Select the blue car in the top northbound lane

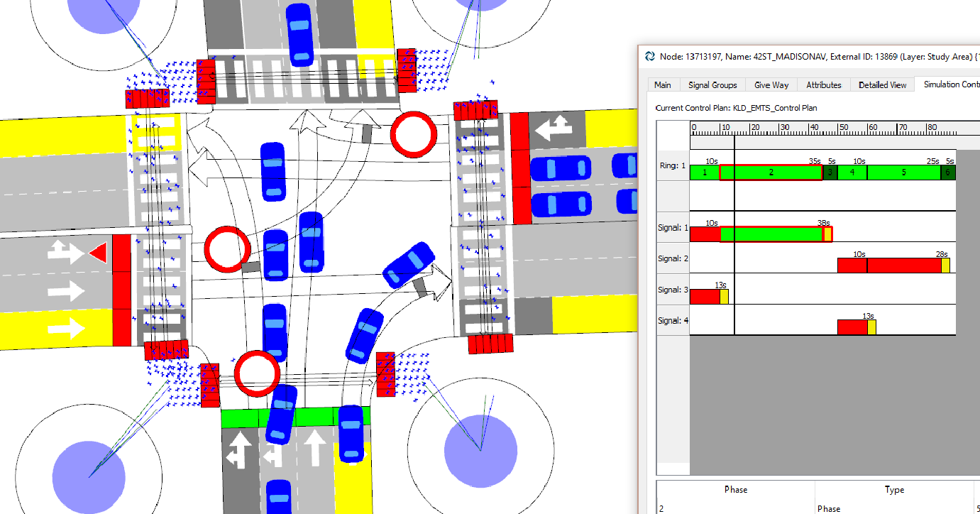[x=299, y=33]
